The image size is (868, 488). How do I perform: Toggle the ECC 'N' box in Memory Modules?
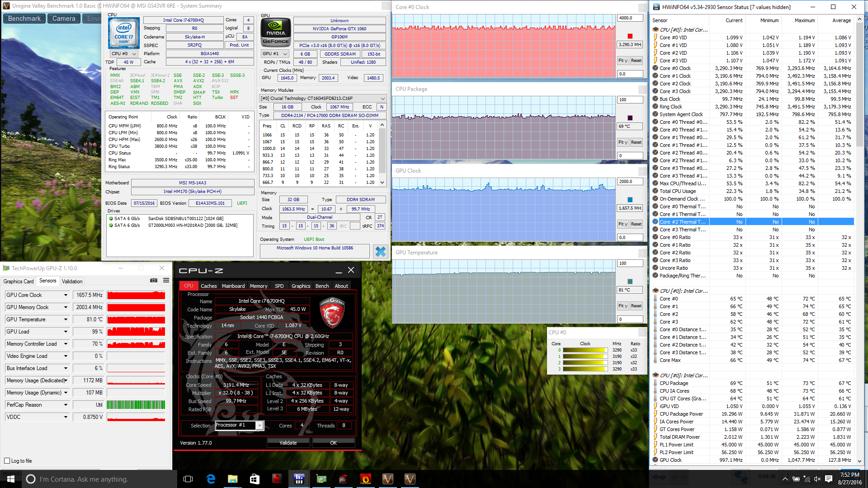382,107
